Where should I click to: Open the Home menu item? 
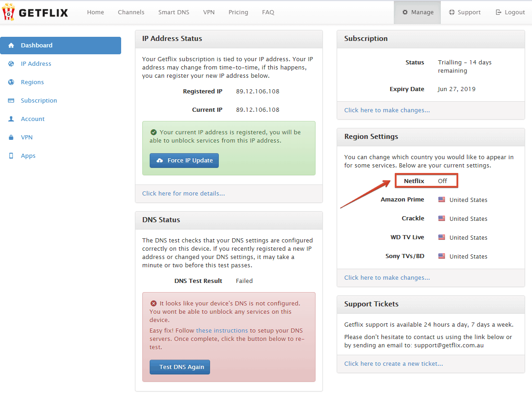96,12
